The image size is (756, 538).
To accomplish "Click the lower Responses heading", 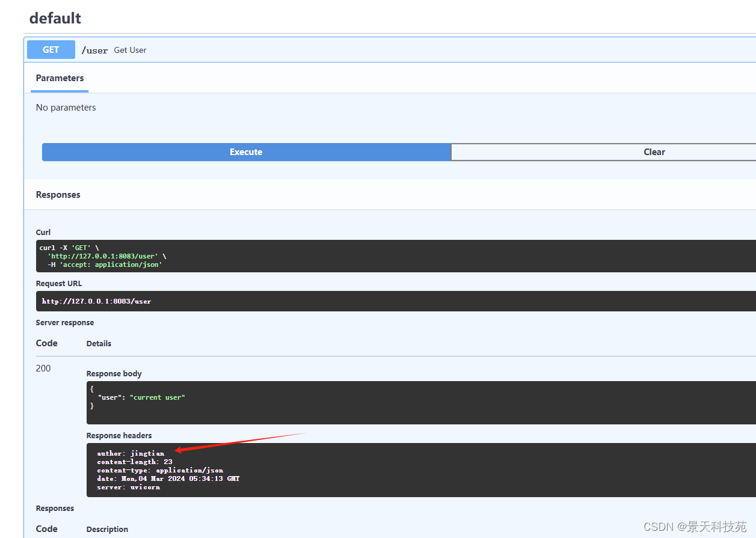I will pyautogui.click(x=55, y=509).
